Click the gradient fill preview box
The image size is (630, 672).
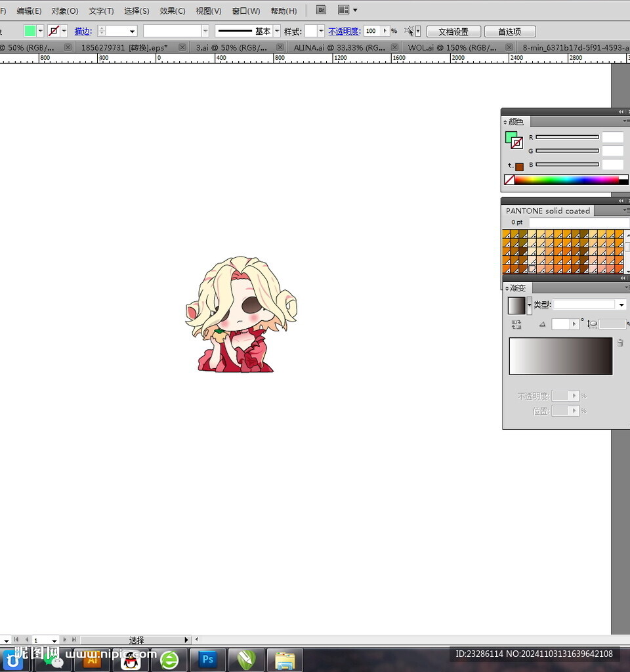point(516,306)
